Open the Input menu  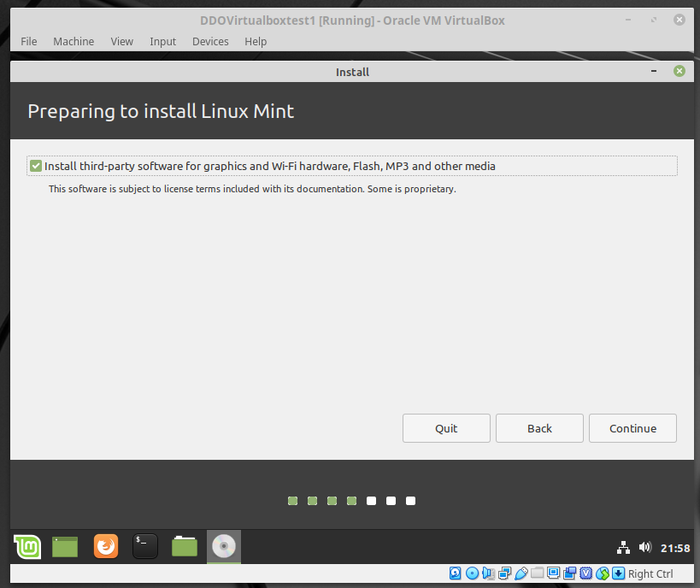(163, 42)
